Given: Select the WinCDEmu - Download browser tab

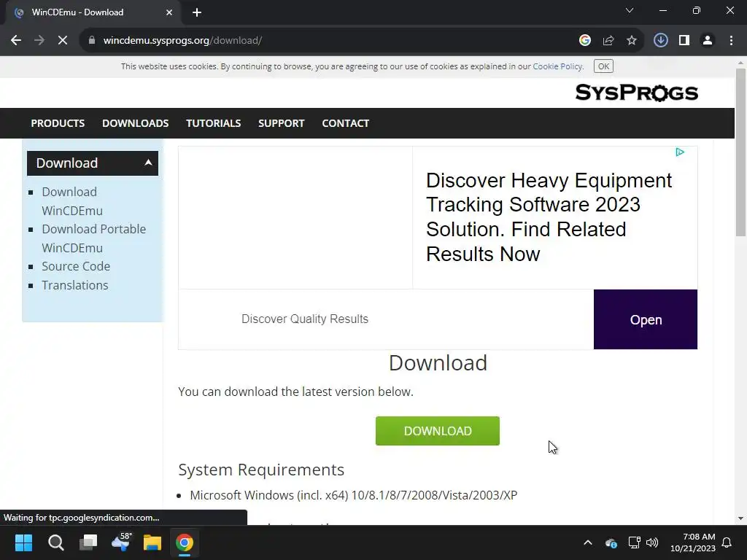Looking at the screenshot, I should click(x=93, y=12).
